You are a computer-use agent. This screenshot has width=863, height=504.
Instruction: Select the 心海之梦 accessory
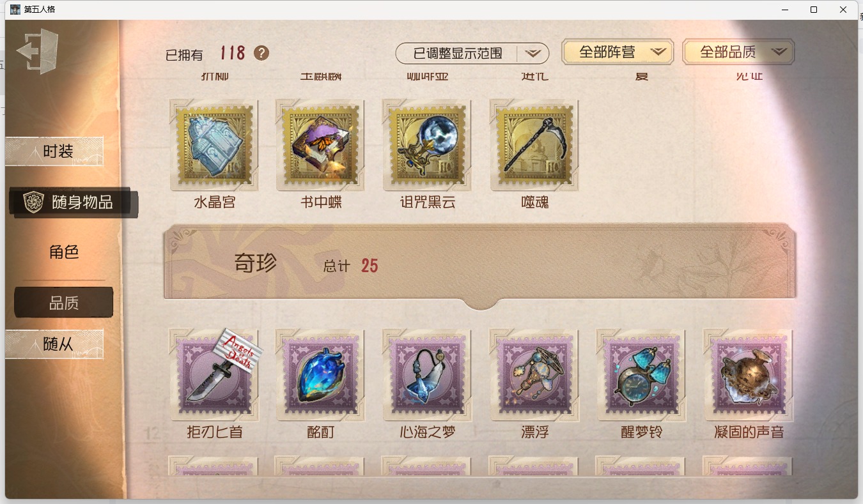428,375
